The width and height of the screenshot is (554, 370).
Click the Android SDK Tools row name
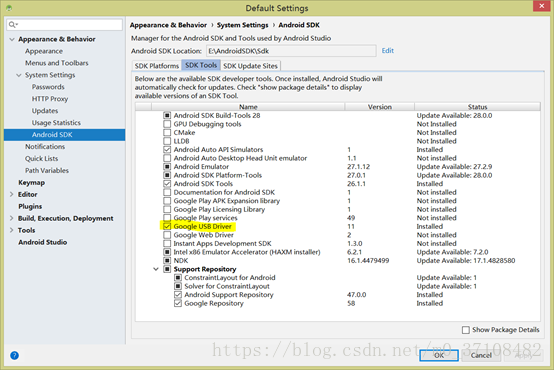coord(203,184)
